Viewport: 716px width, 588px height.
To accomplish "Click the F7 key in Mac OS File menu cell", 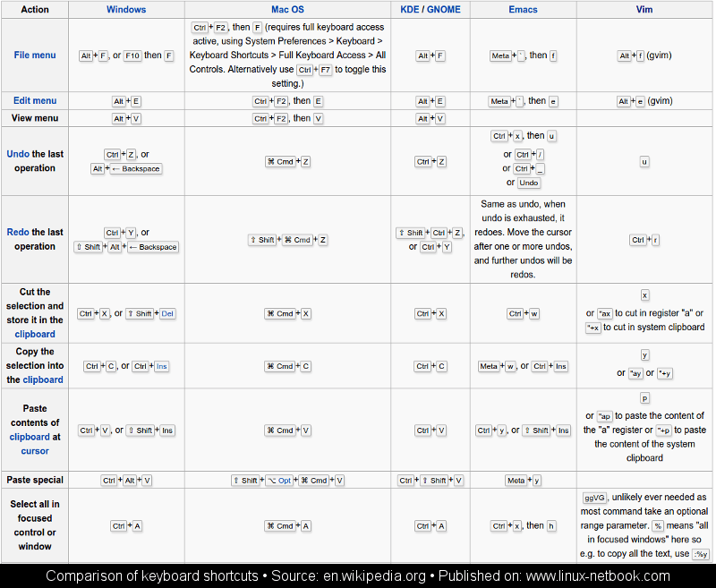I will coord(325,71).
